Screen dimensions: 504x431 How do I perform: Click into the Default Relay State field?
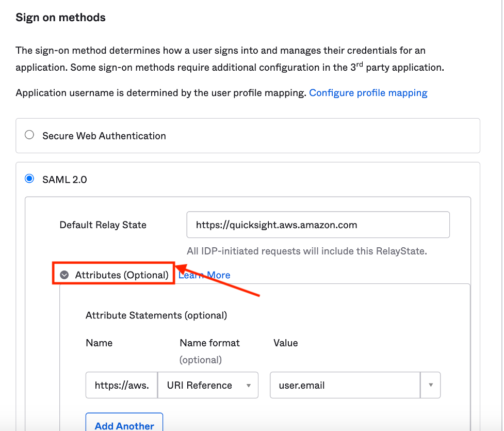(318, 225)
